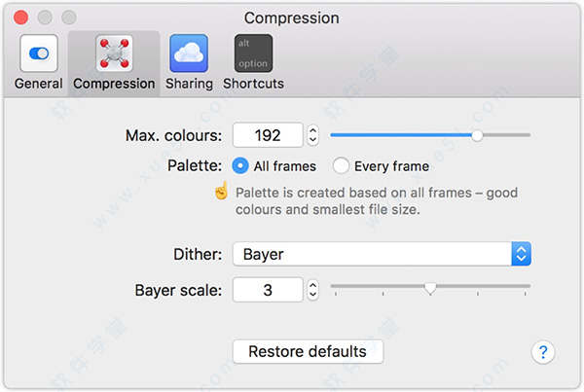584x392 pixels.
Task: Click the Bayer scale slider handle
Action: [430, 288]
